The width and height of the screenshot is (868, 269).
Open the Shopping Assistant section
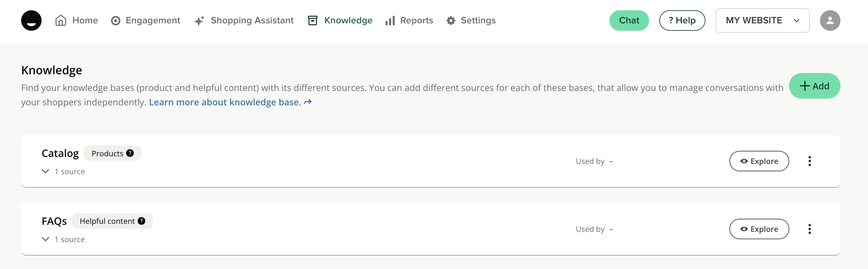(244, 20)
